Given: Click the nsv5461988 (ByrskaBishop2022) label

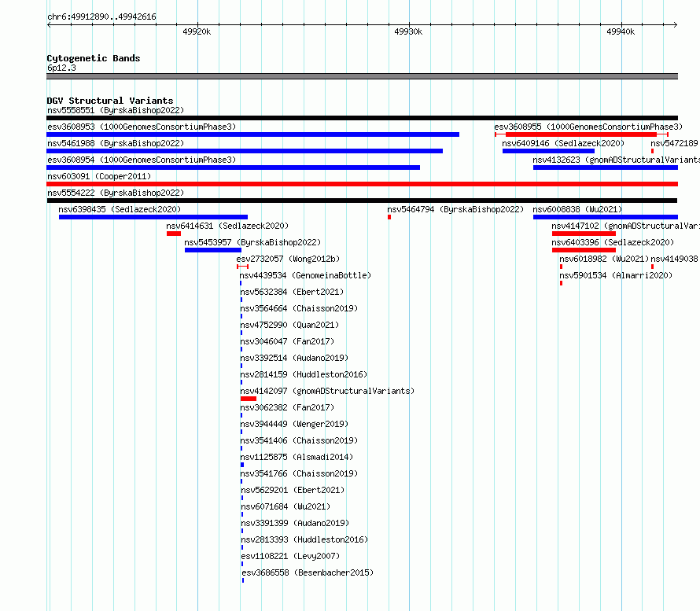Looking at the screenshot, I should pos(116,143).
